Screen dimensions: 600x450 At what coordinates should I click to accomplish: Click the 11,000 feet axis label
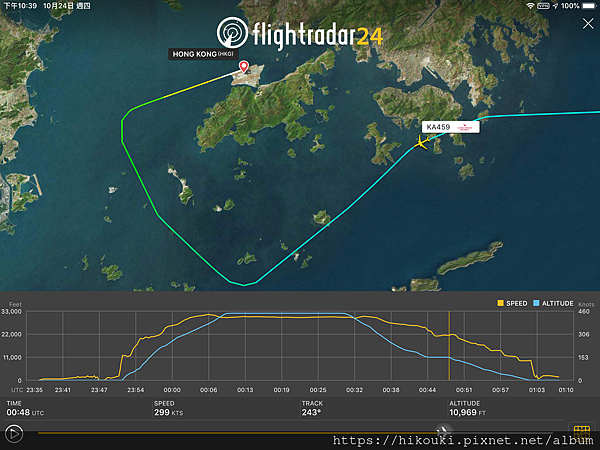pos(11,357)
